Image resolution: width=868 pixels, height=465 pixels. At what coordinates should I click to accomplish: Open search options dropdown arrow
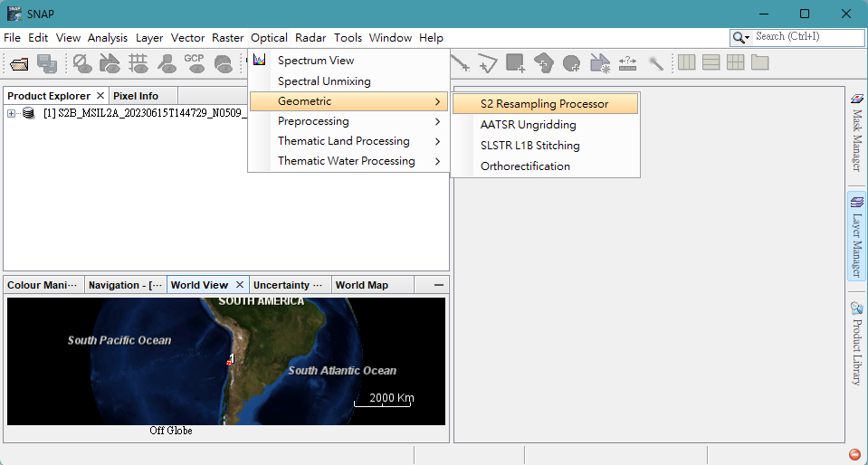[748, 38]
